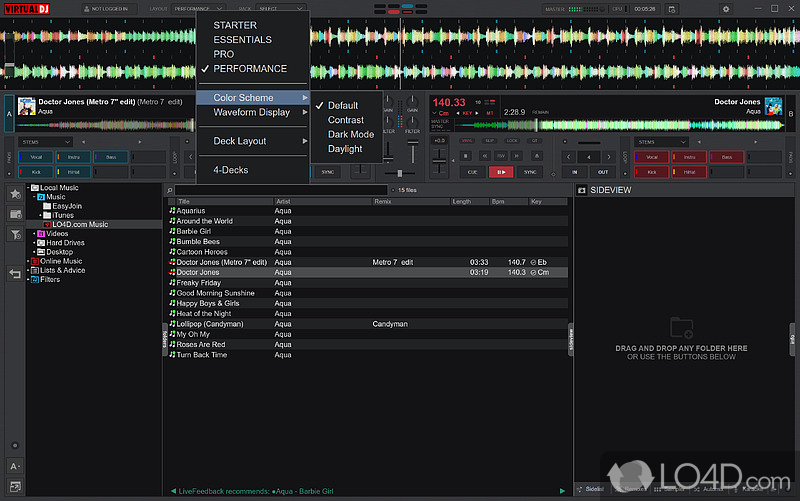800x501 pixels.
Task: Click the right deck stop button
Action: tap(466, 154)
